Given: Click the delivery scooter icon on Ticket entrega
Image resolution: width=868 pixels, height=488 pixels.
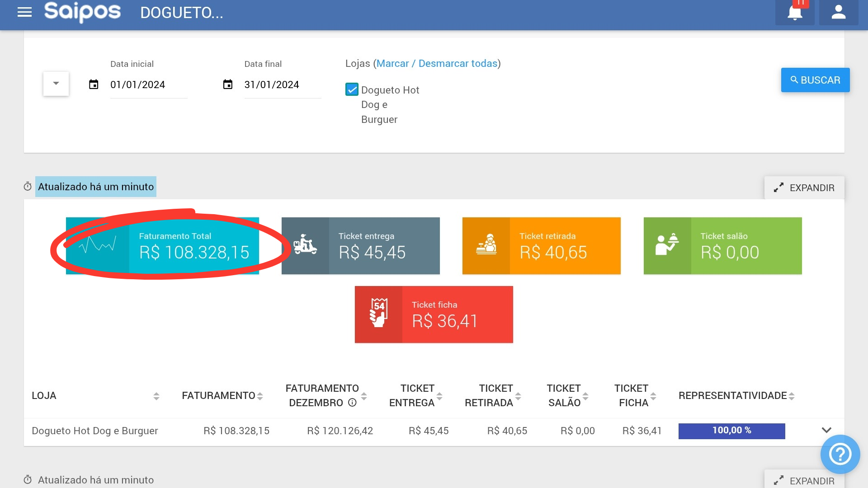Looking at the screenshot, I should point(305,245).
